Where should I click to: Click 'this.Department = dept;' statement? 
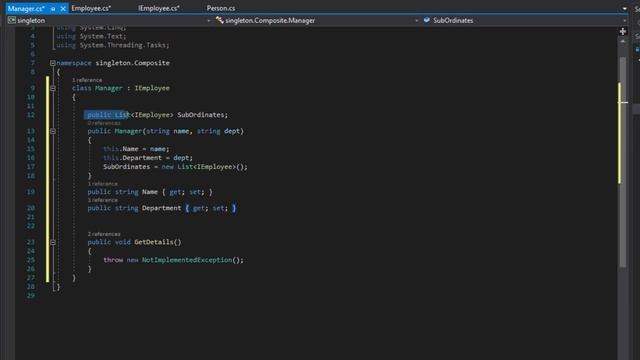(148, 158)
